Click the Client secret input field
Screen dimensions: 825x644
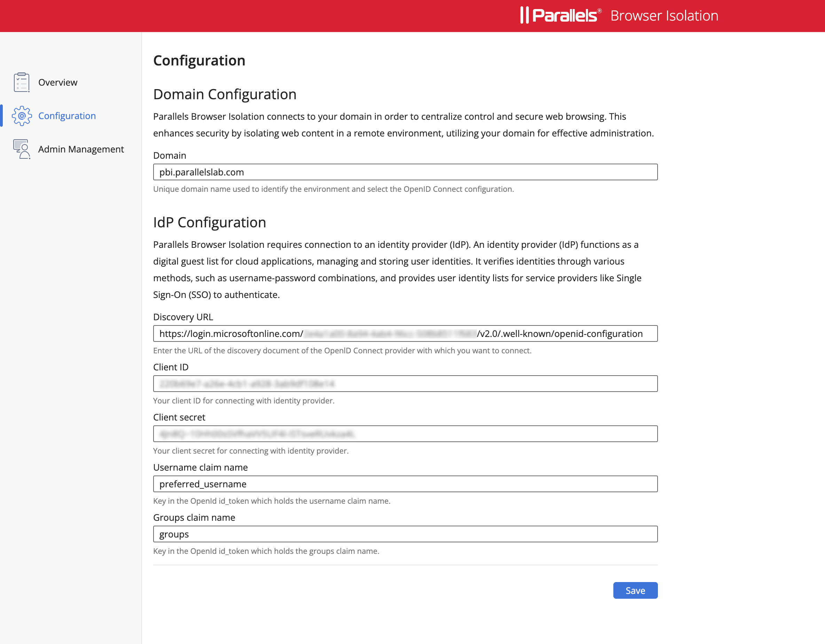coord(405,434)
